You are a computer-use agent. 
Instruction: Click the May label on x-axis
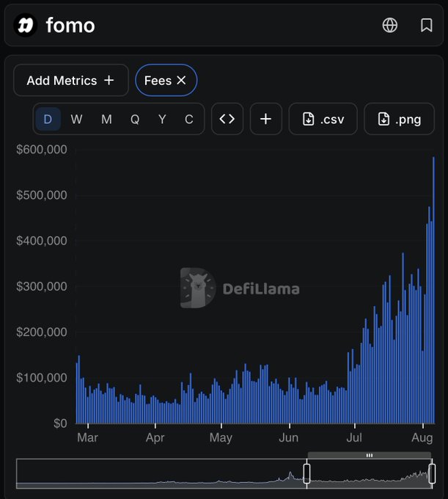tap(221, 438)
